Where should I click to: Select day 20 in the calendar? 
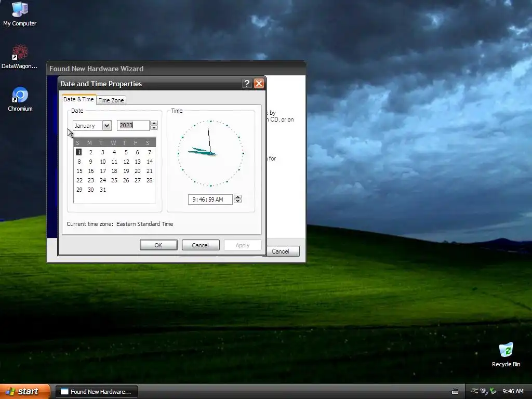(137, 171)
